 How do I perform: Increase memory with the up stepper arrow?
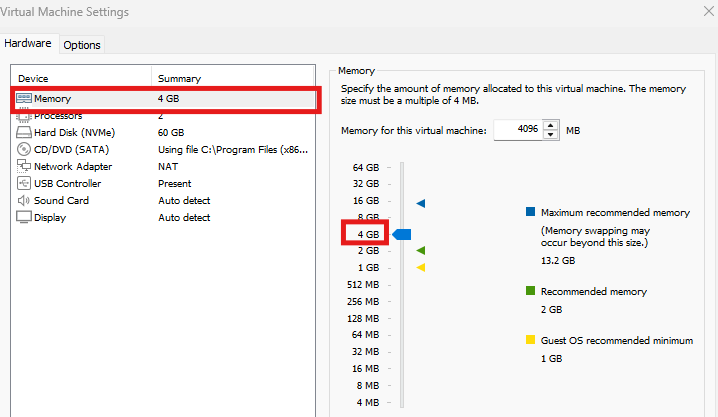tap(550, 125)
